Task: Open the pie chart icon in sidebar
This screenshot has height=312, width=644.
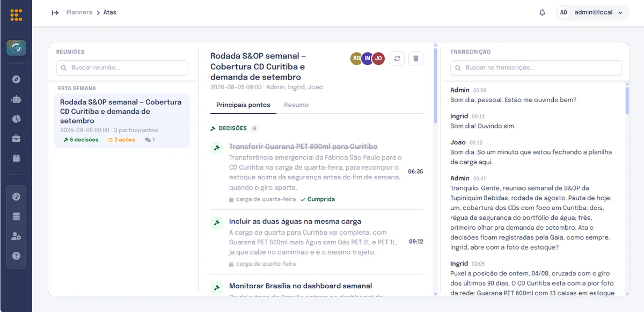Action: pos(16,119)
